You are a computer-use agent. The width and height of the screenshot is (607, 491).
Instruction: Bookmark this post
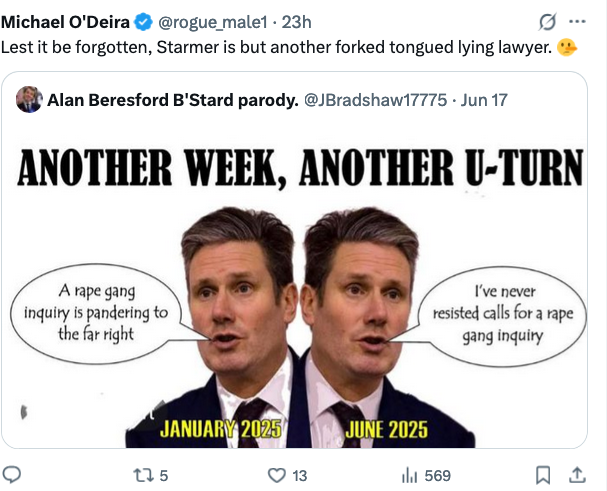click(x=543, y=475)
